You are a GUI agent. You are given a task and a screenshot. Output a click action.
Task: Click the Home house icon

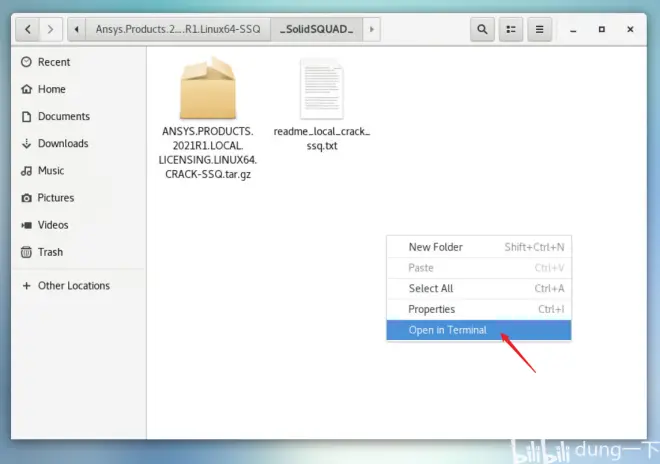coord(27,89)
